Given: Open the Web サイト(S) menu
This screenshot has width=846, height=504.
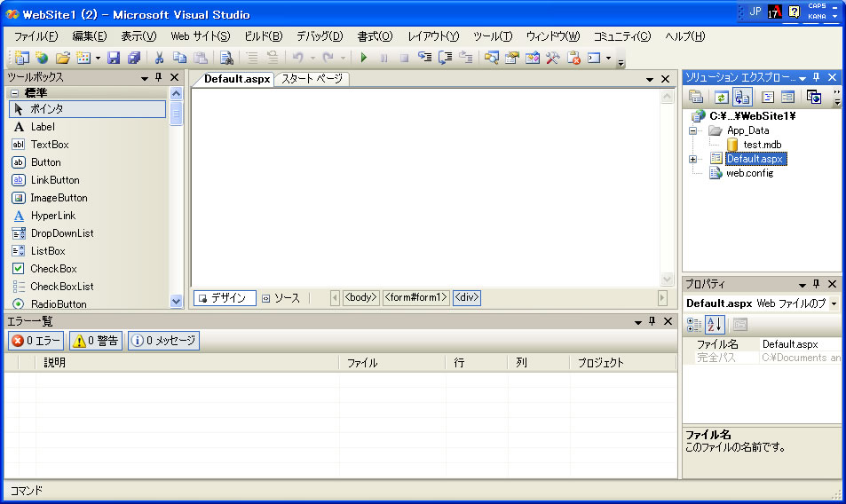Looking at the screenshot, I should [200, 36].
